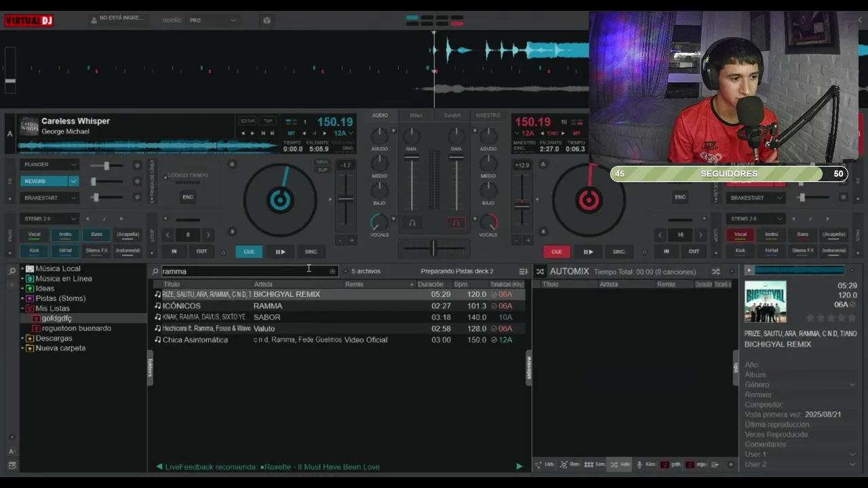Toggle the HiHat stem pad on left deck
The image size is (868, 488).
65,251
